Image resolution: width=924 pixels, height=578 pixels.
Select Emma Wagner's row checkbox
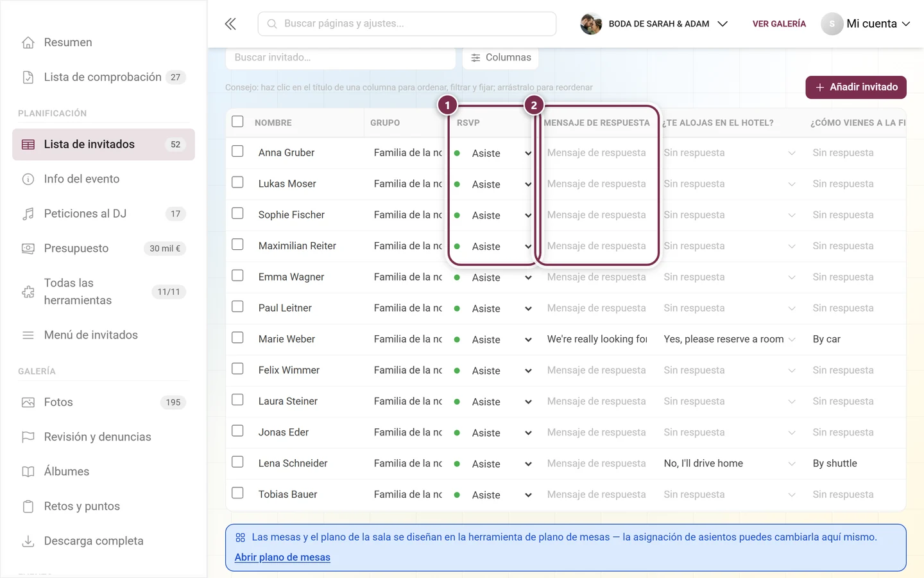coord(237,276)
